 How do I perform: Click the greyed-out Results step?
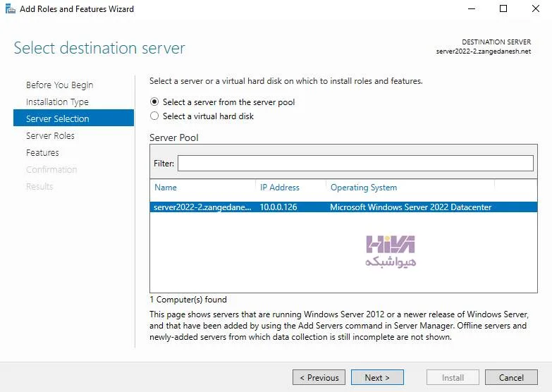39,186
